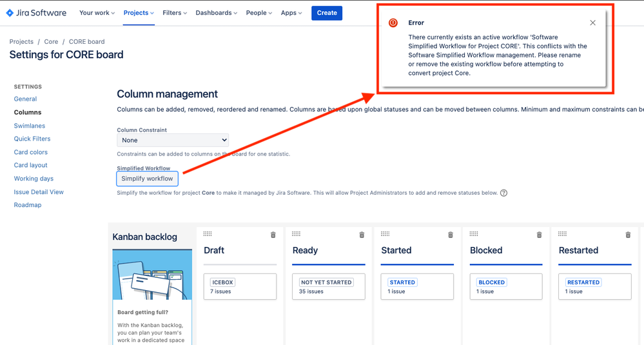Grab the Started column drag handle

point(385,233)
